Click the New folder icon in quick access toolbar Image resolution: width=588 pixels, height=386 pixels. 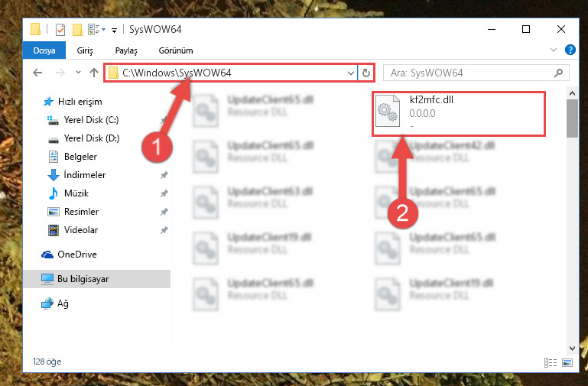78,29
